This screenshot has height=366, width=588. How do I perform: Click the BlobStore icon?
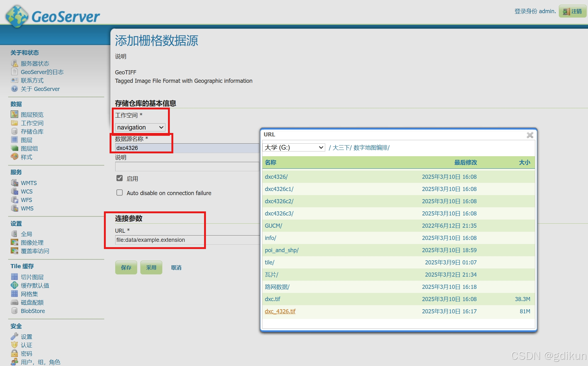[14, 311]
